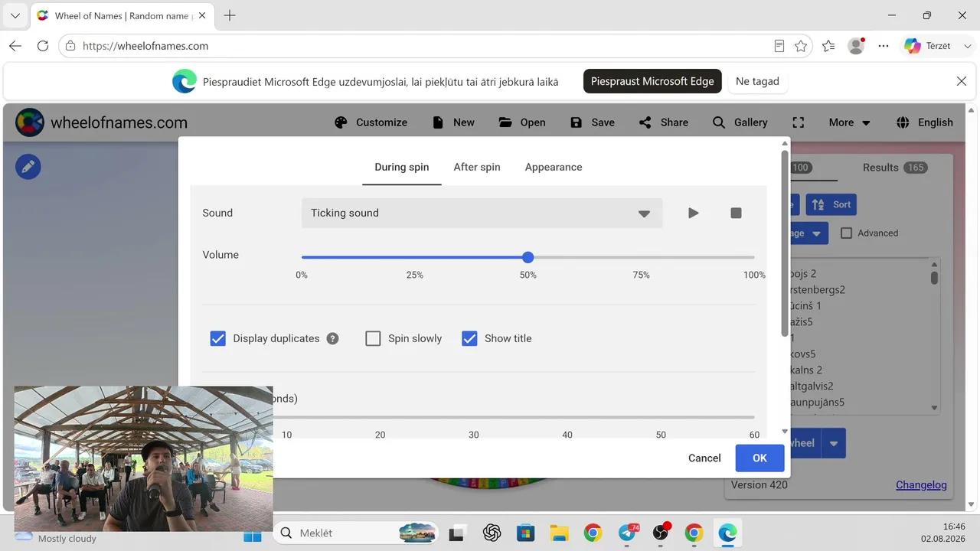Click the dialog vertical scrollbar
The height and width of the screenshot is (551, 980).
(785, 245)
